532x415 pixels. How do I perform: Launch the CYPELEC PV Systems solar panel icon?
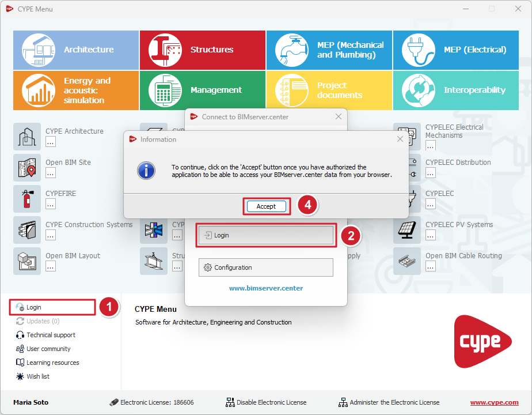coord(408,230)
